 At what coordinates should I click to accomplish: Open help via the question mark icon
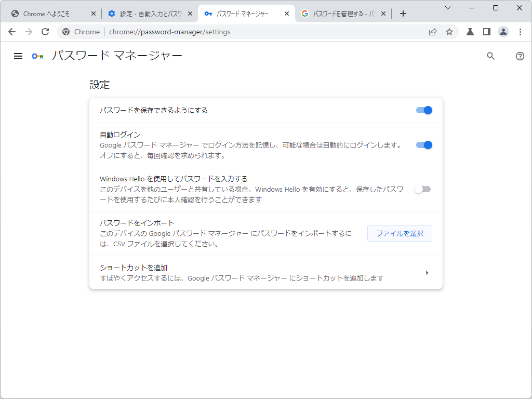point(520,56)
